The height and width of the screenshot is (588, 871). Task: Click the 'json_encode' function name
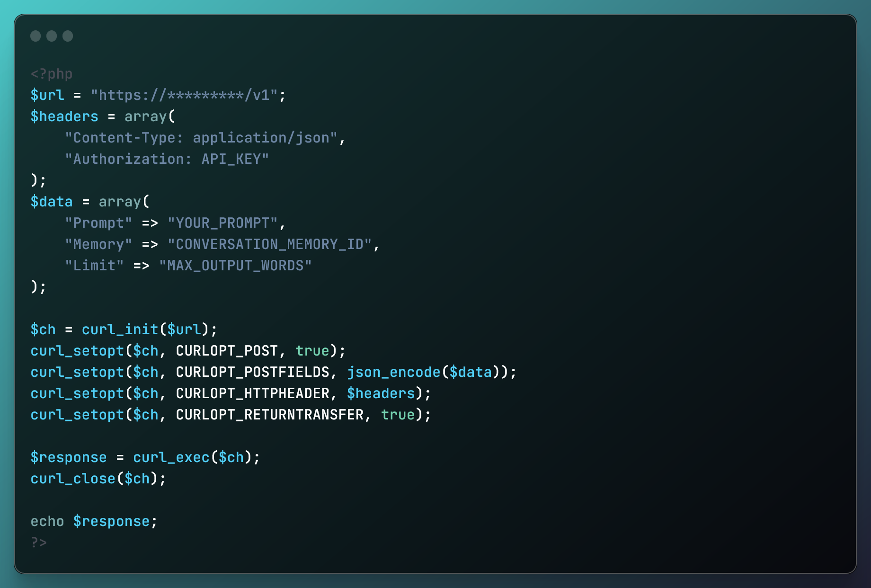[x=394, y=372]
